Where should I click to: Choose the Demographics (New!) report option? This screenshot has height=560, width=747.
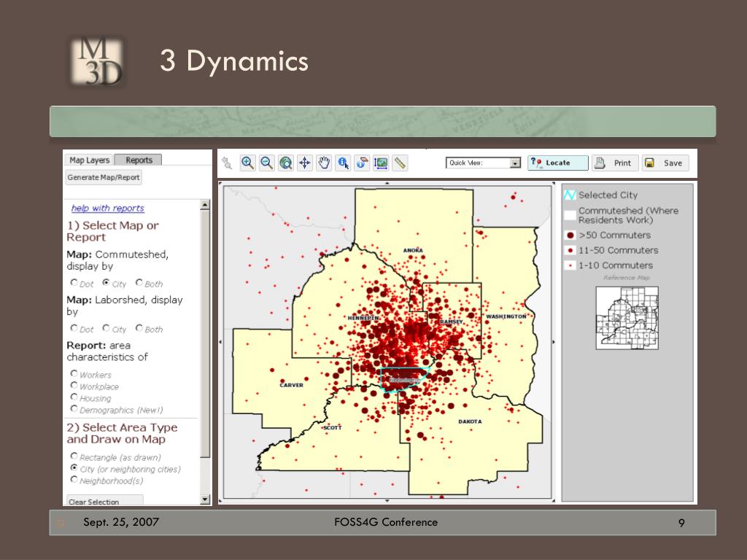pos(74,408)
